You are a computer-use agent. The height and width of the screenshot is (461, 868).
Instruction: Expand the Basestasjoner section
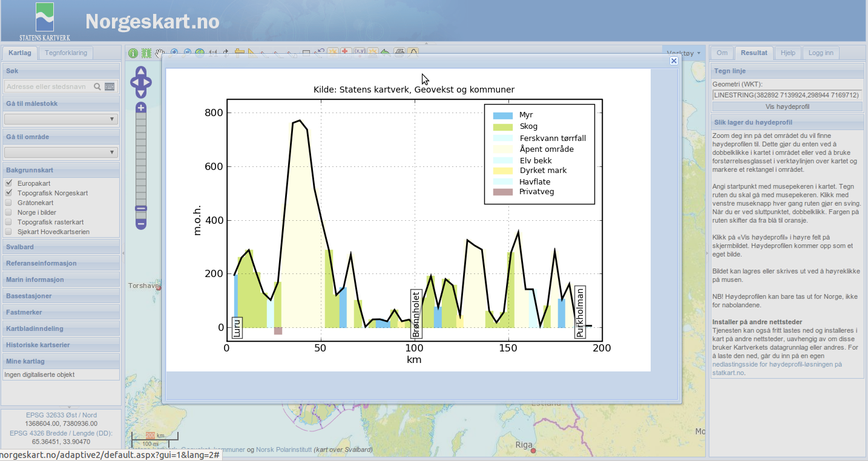click(x=61, y=296)
